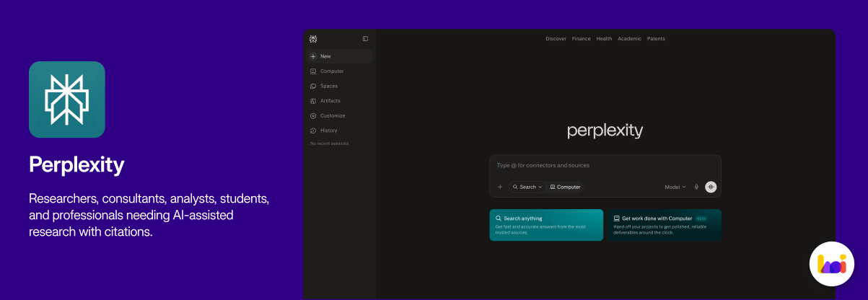The height and width of the screenshot is (300, 868).
Task: Toggle the Computer mode chip in the search box
Action: tap(565, 187)
